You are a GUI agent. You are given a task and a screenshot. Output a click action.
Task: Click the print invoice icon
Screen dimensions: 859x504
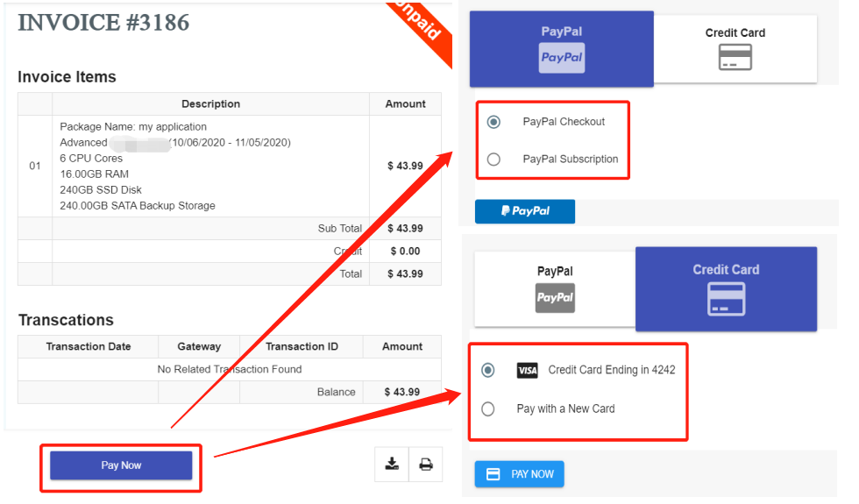click(x=426, y=465)
